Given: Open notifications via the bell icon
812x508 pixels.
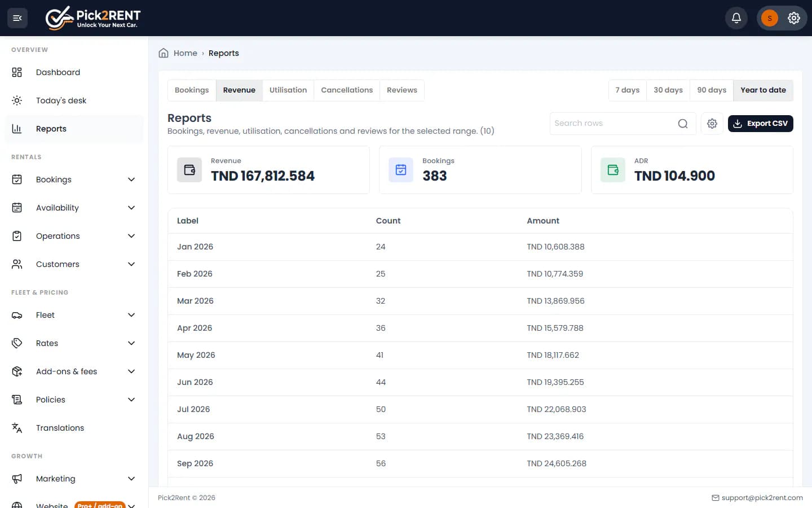Looking at the screenshot, I should point(736,18).
